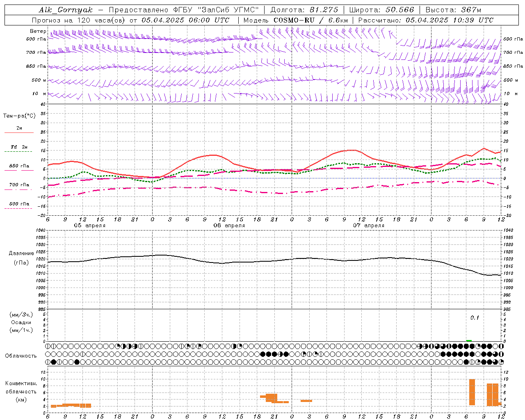Screen dimensions: 525x420
Task: Click the '06:00 UTC' forecast start time
Action: [210, 20]
